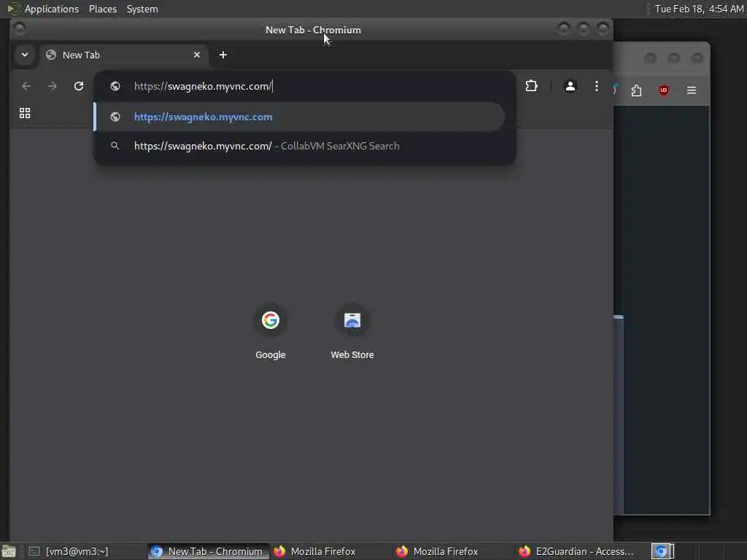Viewport: 747px width, 560px height.
Task: Open the Chromium three-dot menu
Action: (597, 86)
